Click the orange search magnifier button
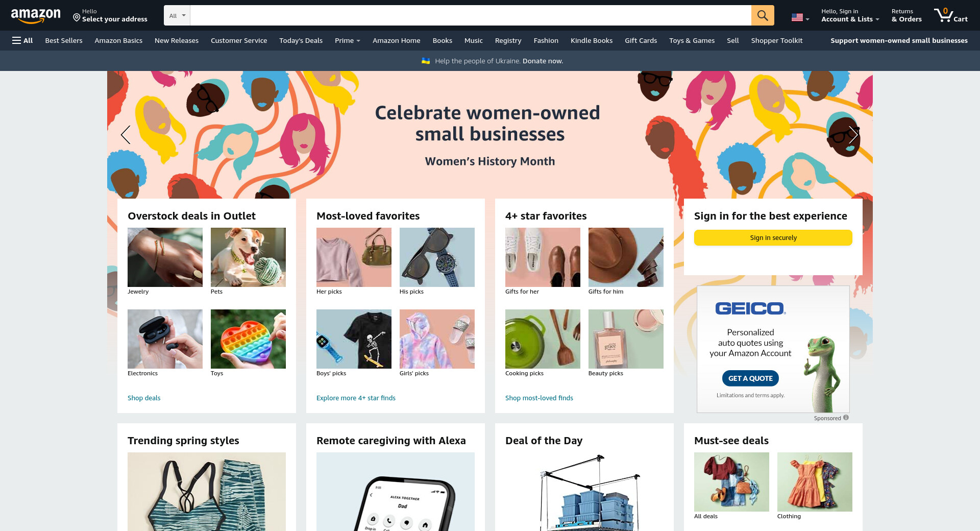Viewport: 980px width, 531px height. [x=762, y=15]
